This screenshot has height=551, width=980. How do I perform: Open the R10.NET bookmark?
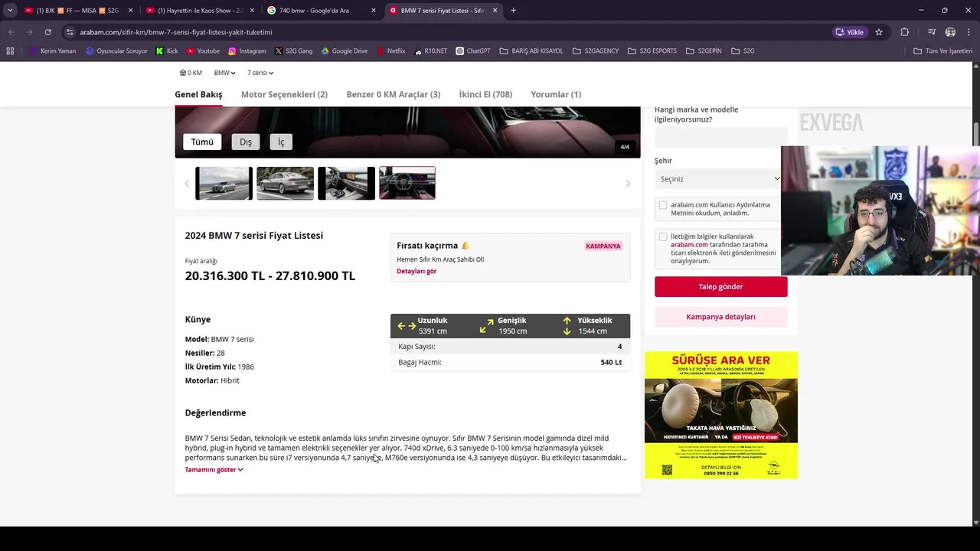point(430,51)
